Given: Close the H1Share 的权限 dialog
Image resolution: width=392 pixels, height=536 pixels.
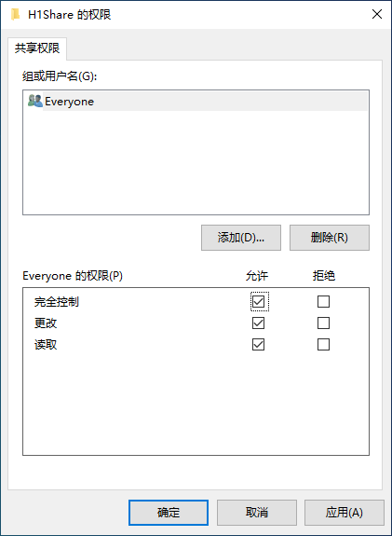Looking at the screenshot, I should [376, 14].
